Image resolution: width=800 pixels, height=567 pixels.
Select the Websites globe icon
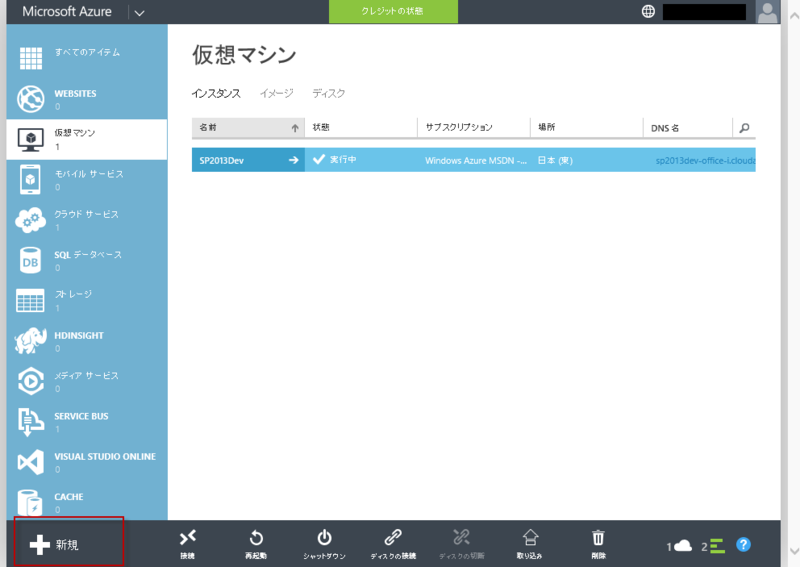click(31, 98)
